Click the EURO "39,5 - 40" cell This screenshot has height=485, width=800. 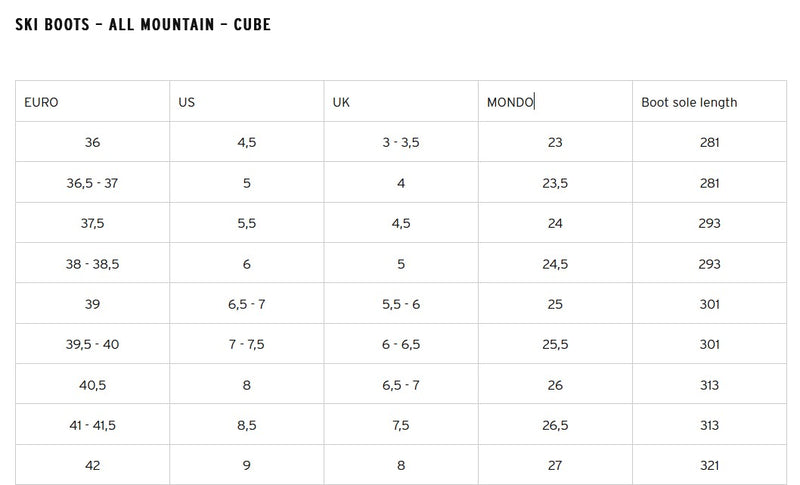pyautogui.click(x=93, y=344)
